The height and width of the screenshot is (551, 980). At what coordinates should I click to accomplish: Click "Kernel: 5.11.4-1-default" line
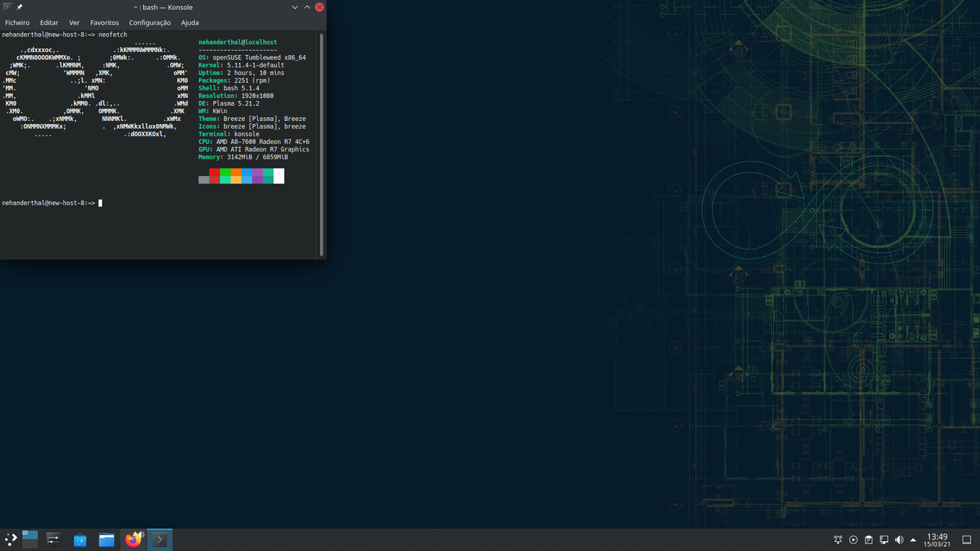(x=241, y=65)
